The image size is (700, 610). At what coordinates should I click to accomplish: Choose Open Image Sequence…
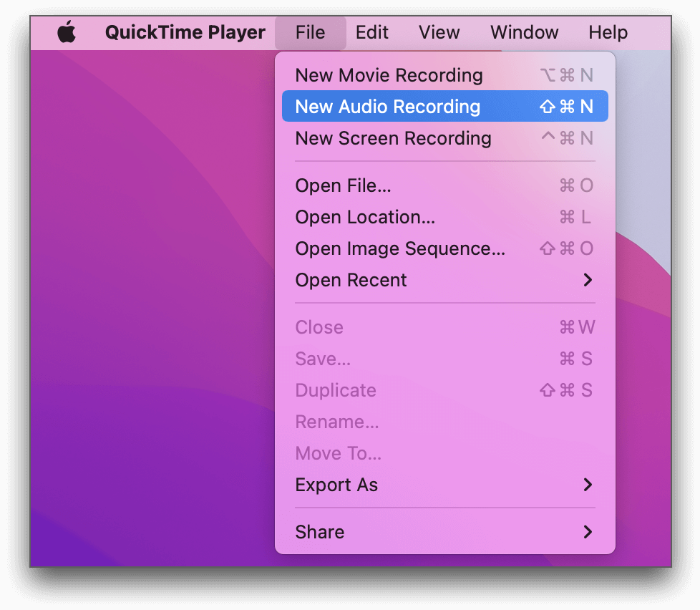(445, 248)
